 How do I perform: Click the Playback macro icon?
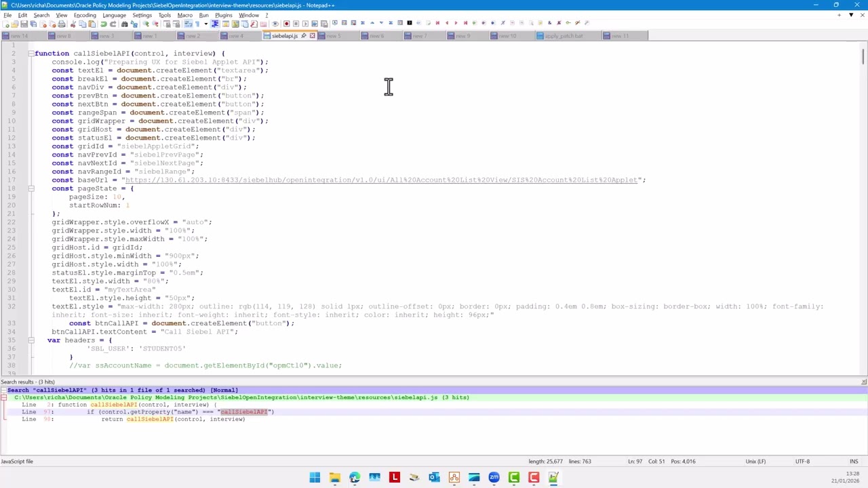click(305, 23)
